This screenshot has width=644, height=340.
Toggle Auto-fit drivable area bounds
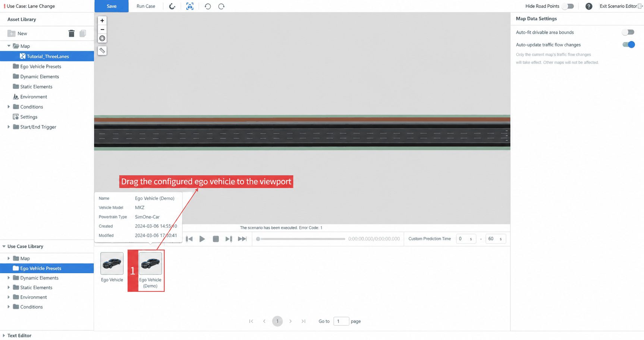coord(628,32)
